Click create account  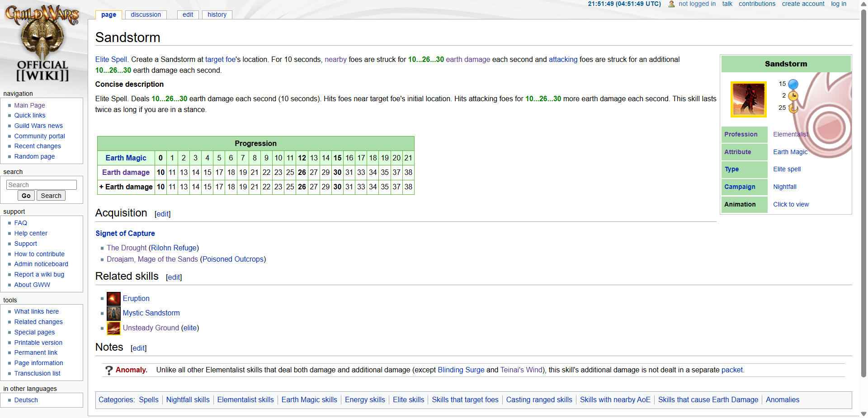point(803,4)
